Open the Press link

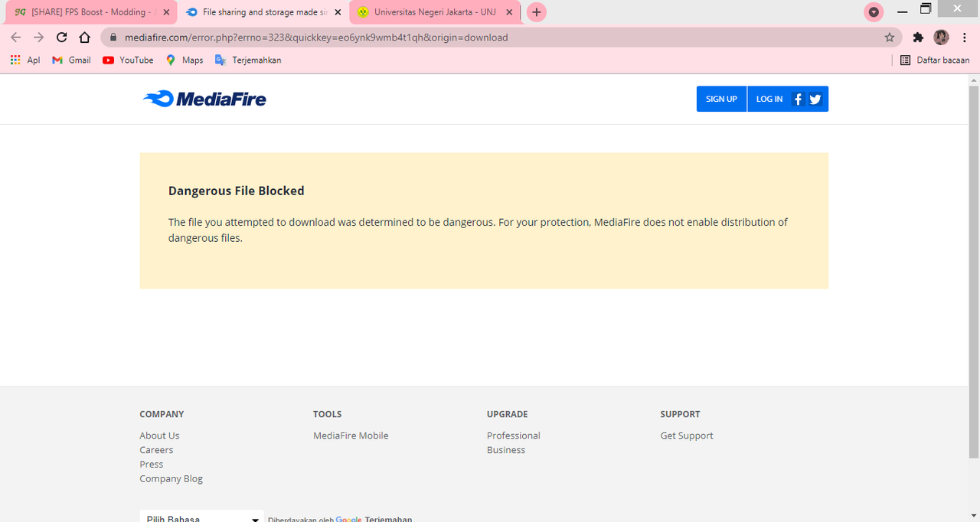151,464
